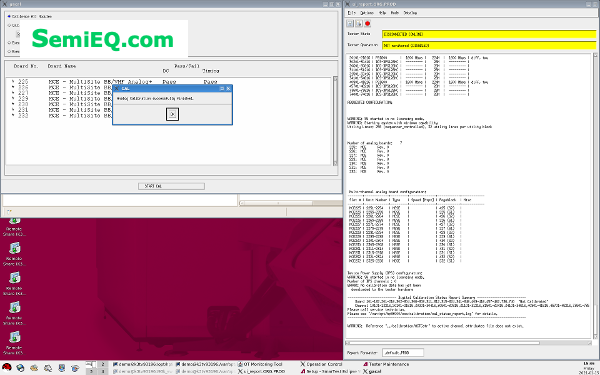Open second Remote Share desktop icon
The height and width of the screenshot is (375, 600).
(x=15, y=254)
